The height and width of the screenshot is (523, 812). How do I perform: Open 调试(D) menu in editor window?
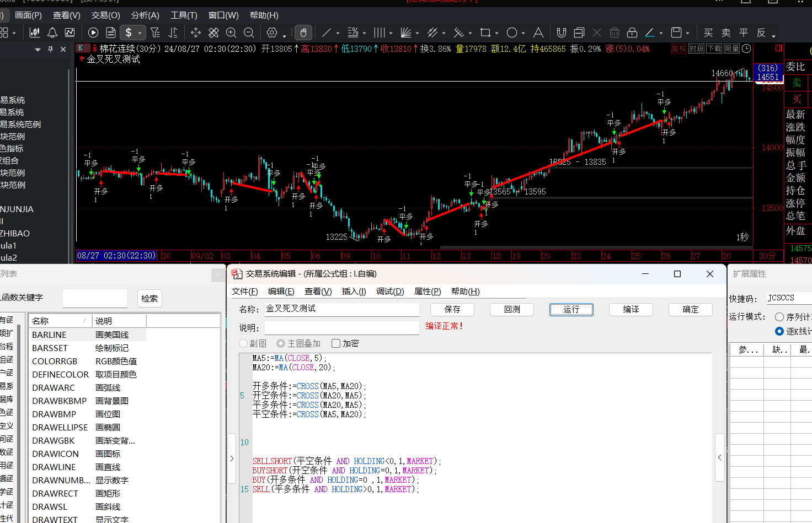coord(390,292)
